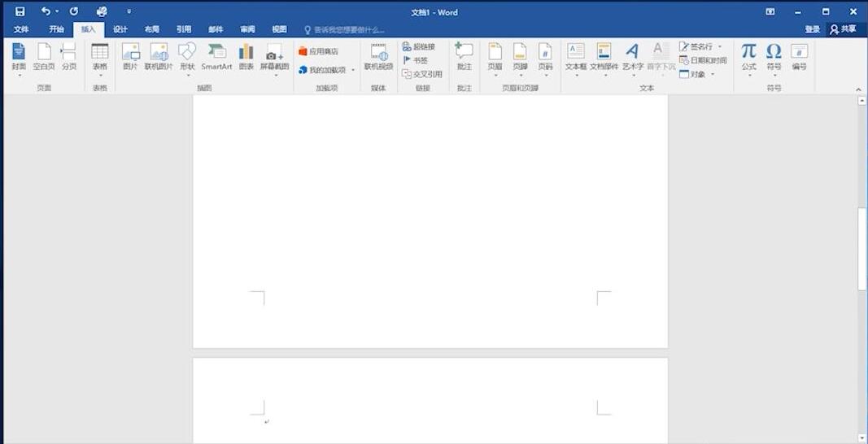Click the scroll down arrow
This screenshot has height=444, width=868.
[x=861, y=438]
